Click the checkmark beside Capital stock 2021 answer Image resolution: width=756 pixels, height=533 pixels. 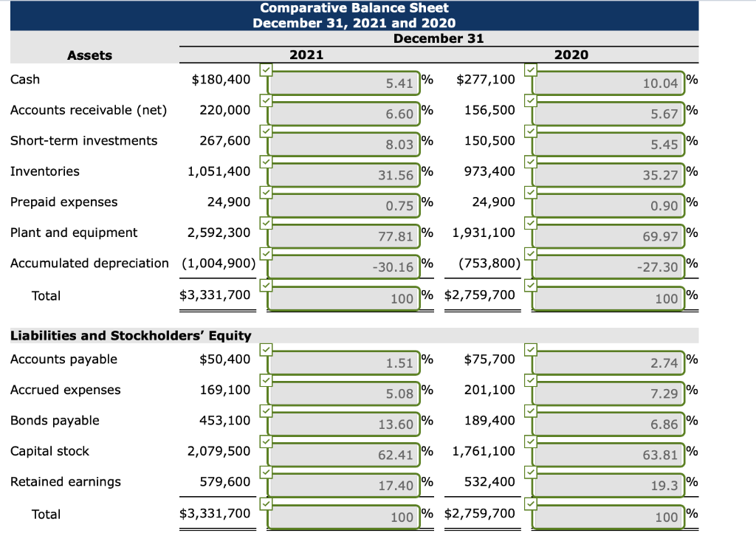click(x=267, y=441)
